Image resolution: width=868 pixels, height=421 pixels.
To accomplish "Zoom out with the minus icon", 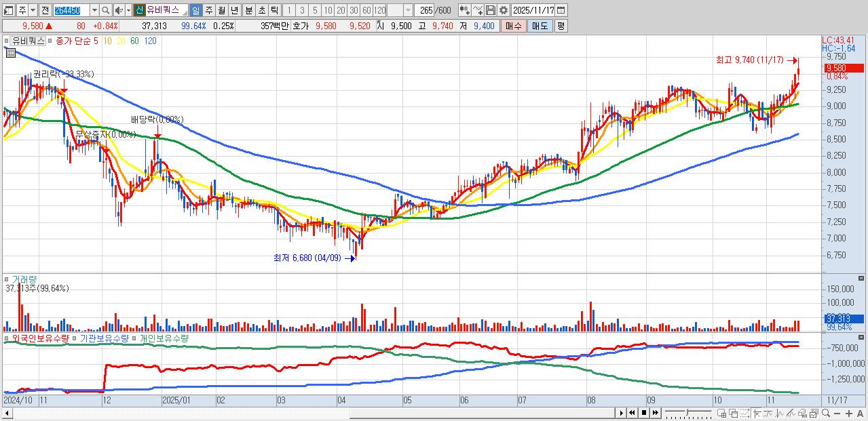I will (837, 413).
